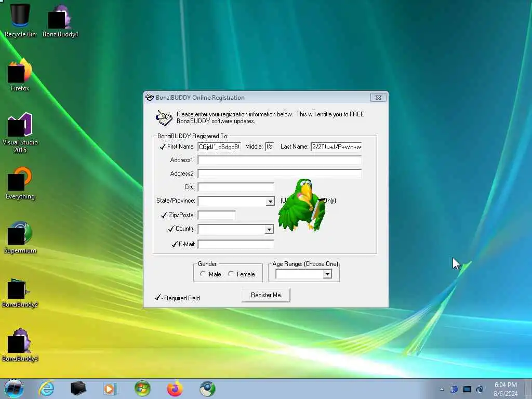Viewport: 532px width, 399px height.
Task: Click the green Peedy parrot character
Action: pos(301,205)
